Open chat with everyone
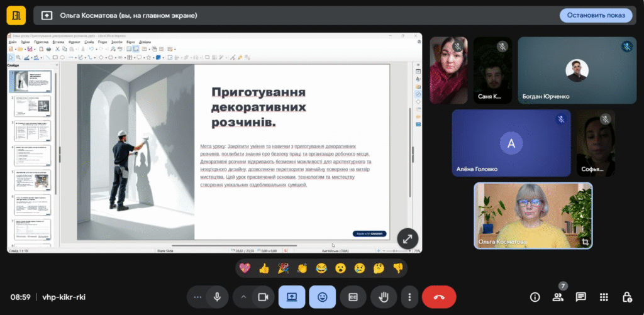The image size is (644, 315). tap(580, 297)
